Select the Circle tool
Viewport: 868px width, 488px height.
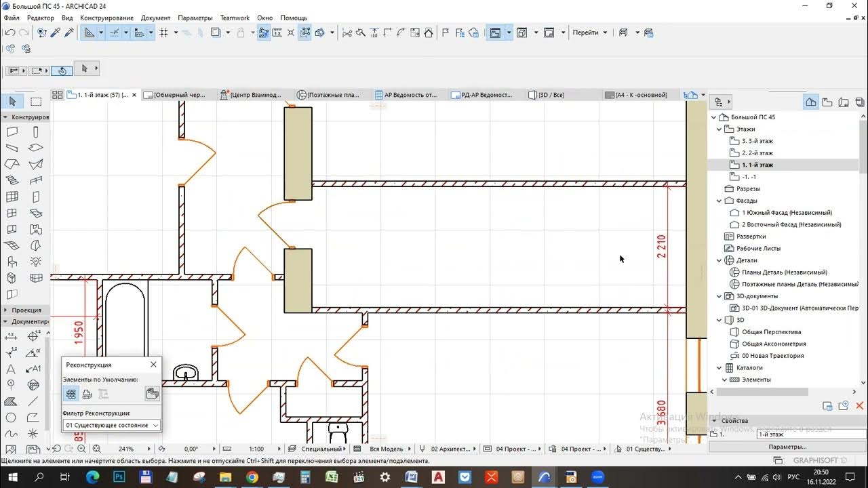coord(12,418)
